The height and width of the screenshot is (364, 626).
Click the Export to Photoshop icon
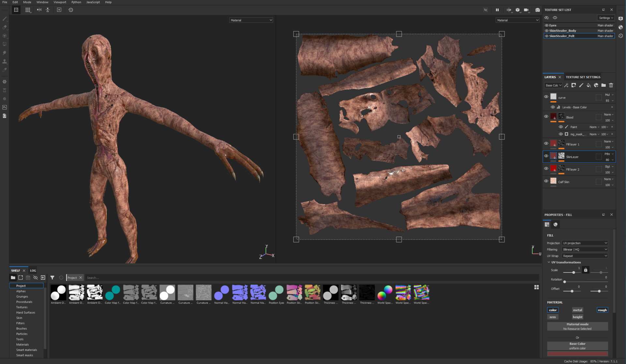[5, 107]
